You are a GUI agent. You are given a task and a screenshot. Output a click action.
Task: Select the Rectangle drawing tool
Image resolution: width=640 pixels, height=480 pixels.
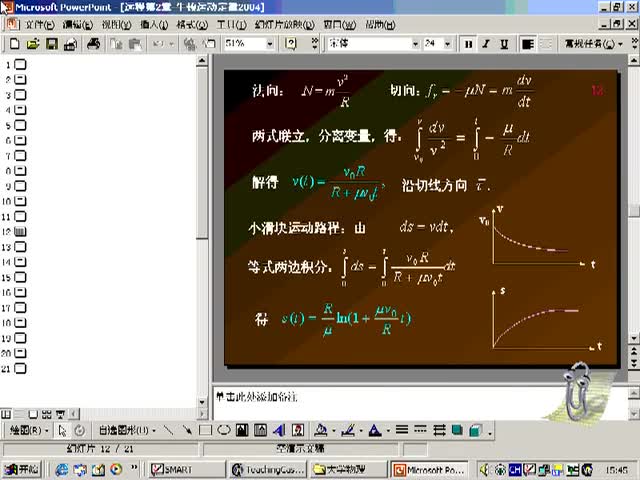(205, 430)
